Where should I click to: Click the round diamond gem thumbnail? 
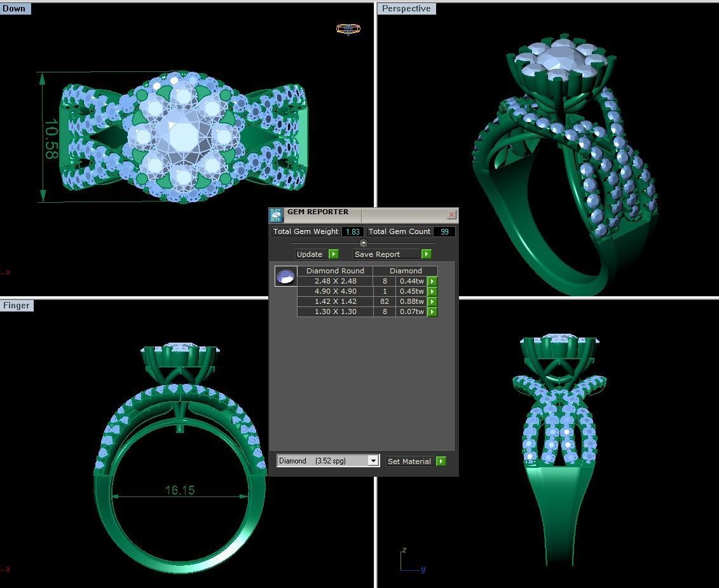point(285,276)
